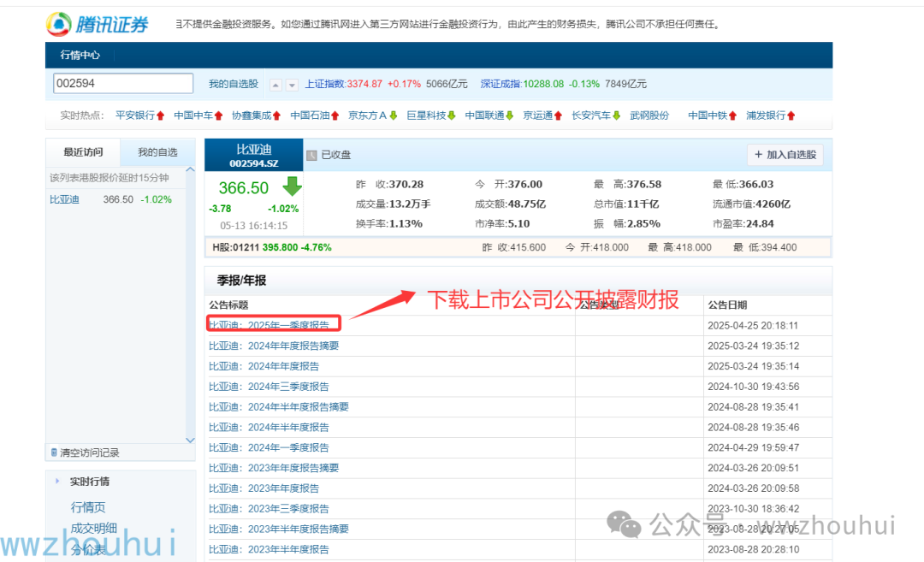Open hot stock 京东方A

click(x=368, y=115)
